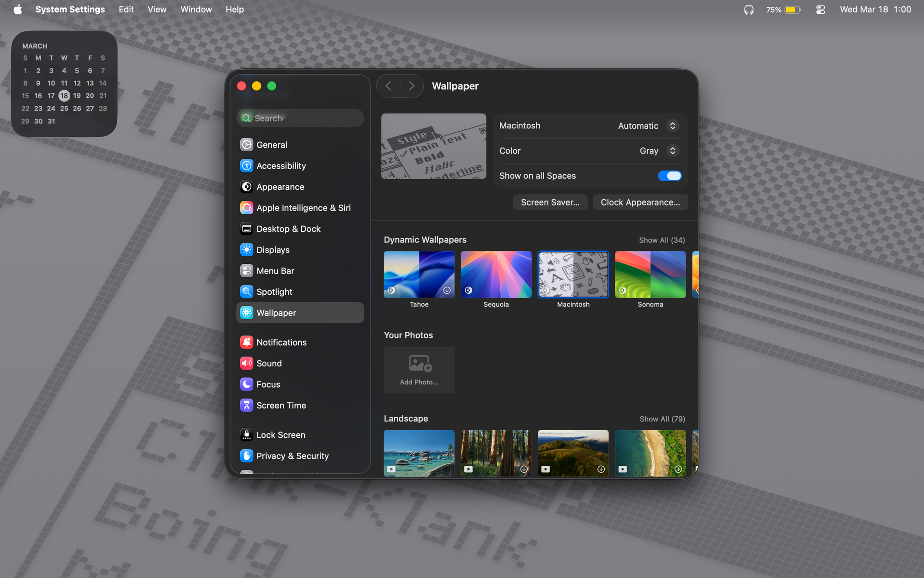Open Apple Intelligence & Siri icon

point(247,208)
